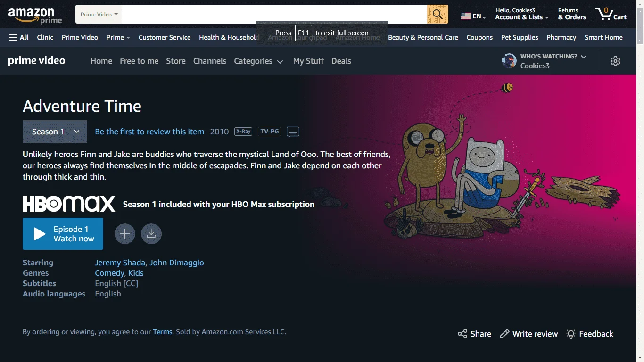This screenshot has width=644, height=362.
Task: Open the Kids genre link
Action: point(136,273)
